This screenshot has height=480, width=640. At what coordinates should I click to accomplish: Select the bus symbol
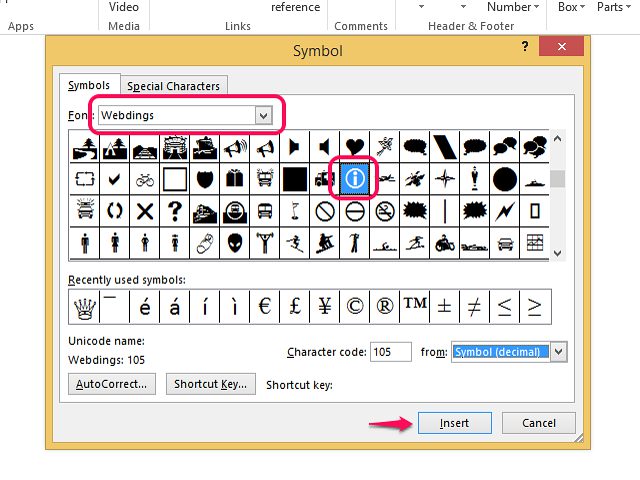pos(264,211)
